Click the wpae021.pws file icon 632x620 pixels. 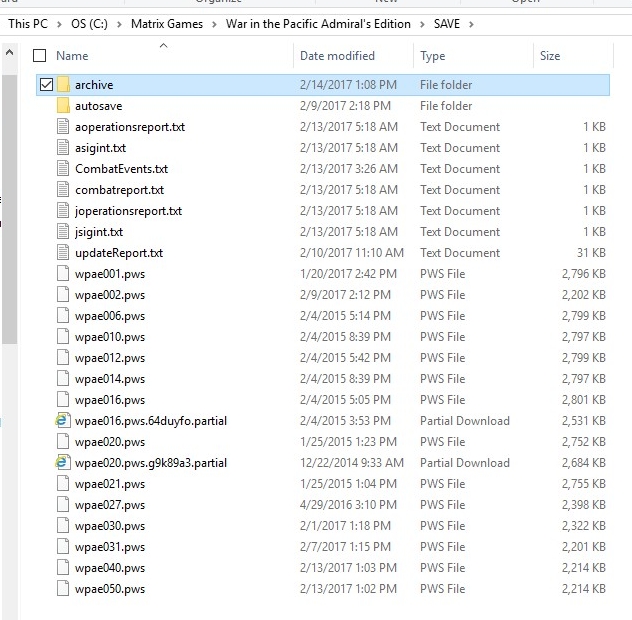[63, 484]
